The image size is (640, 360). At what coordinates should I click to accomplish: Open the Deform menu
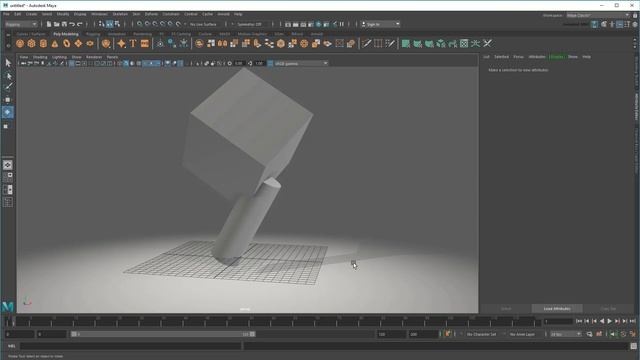[x=151, y=14]
